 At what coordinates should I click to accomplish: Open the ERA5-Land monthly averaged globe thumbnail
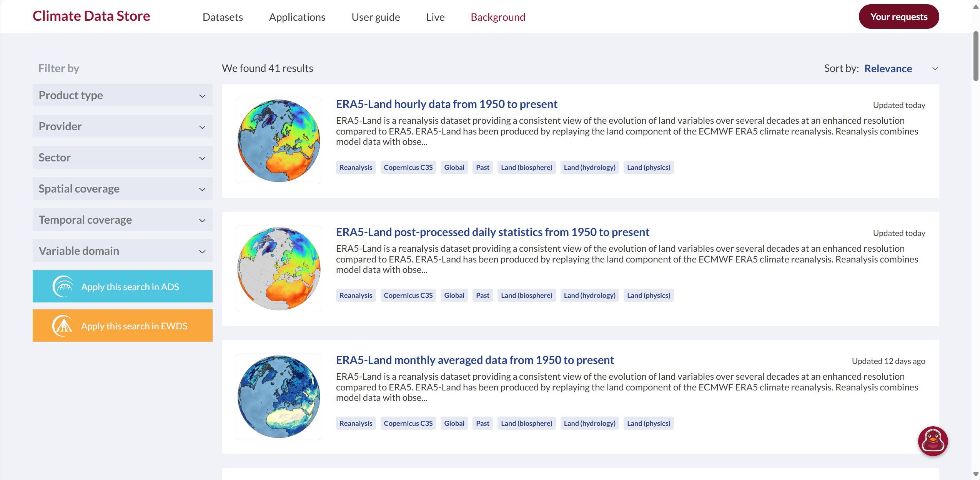pos(279,397)
